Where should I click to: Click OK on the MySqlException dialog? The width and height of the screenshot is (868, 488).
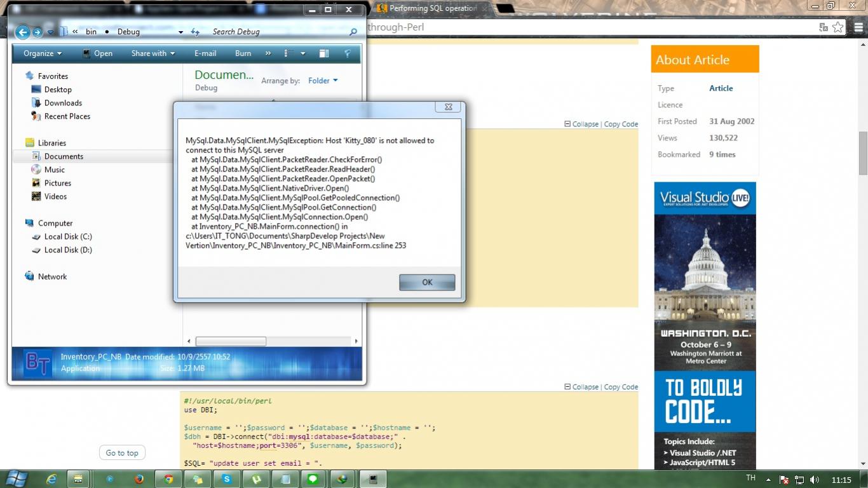(427, 282)
